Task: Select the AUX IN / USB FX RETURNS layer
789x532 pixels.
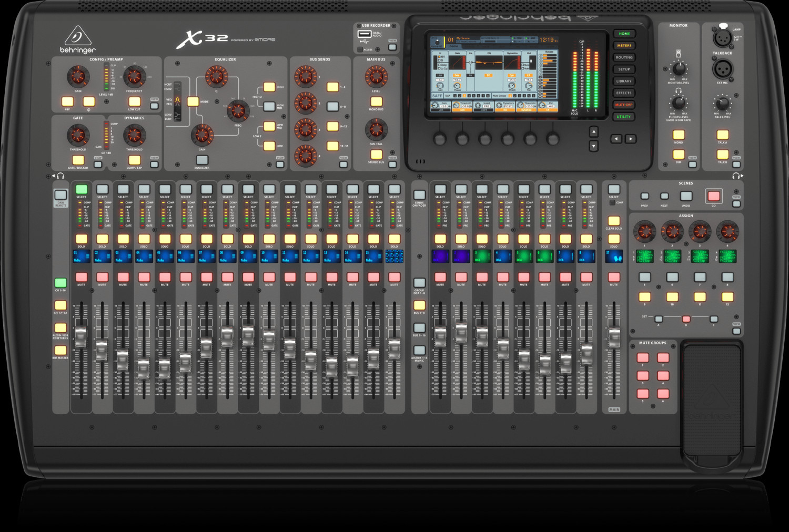Action: [x=60, y=328]
